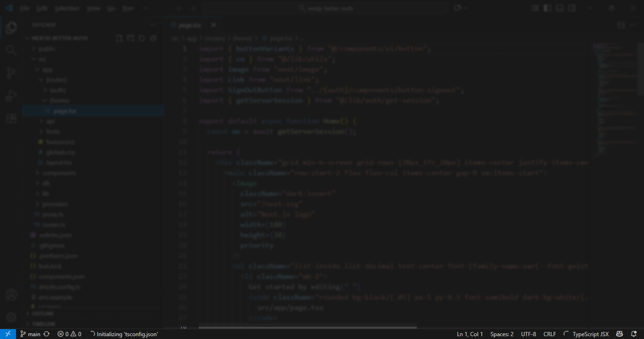This screenshot has width=644, height=339.
Task: Click the Copilot status icon
Action: click(x=620, y=334)
